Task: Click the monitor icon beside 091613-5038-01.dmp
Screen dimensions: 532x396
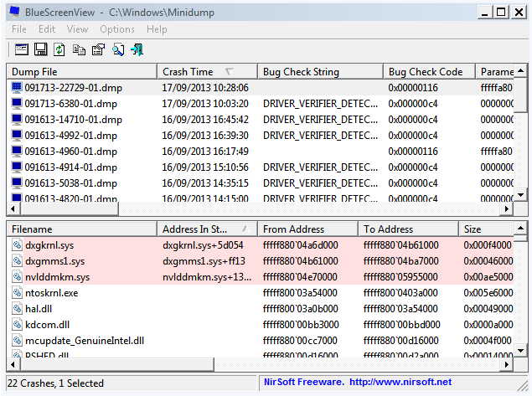Action: 17,183
